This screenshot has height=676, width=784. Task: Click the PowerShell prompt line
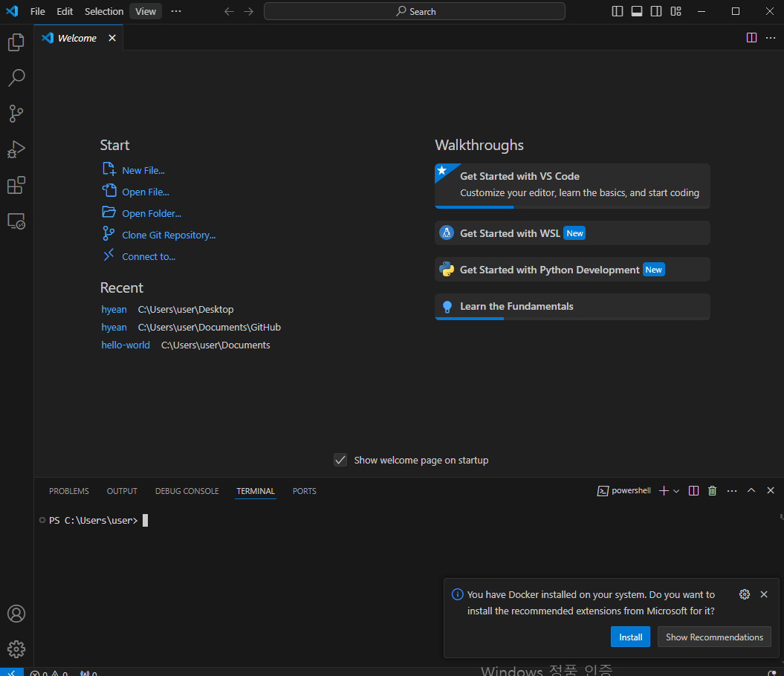click(x=94, y=521)
